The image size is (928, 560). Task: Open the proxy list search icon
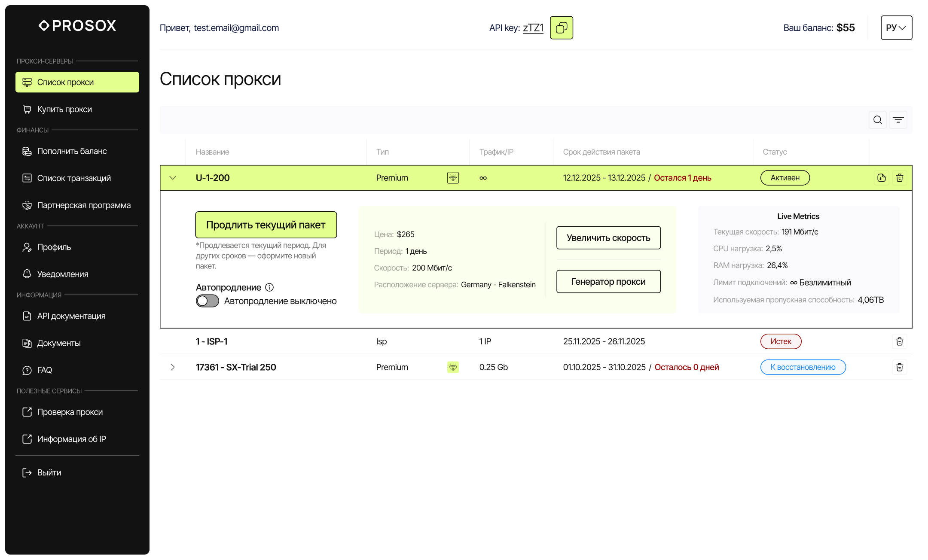tap(878, 120)
